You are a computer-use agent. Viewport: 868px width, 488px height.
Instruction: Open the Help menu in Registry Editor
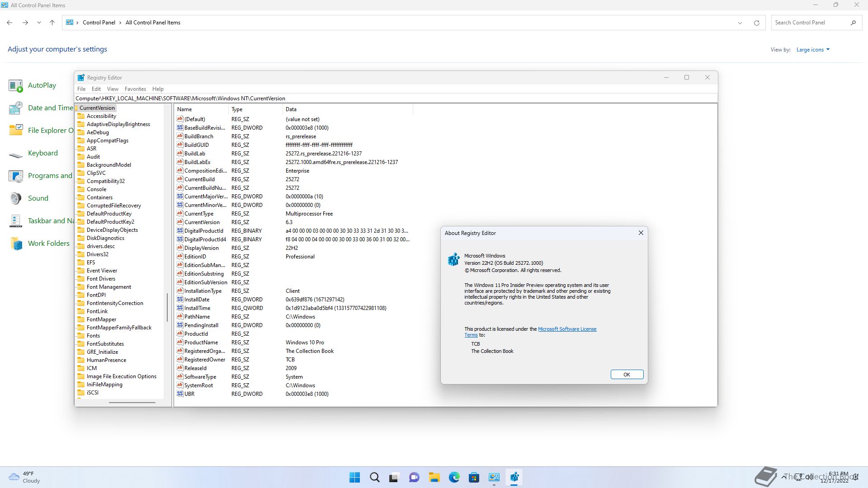pyautogui.click(x=158, y=89)
